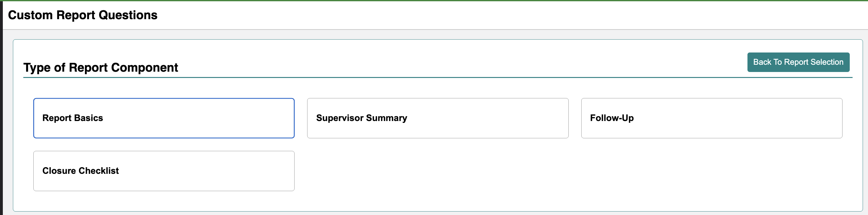Click the dark sidebar strip at left edge
868x215 pixels.
coord(1,108)
